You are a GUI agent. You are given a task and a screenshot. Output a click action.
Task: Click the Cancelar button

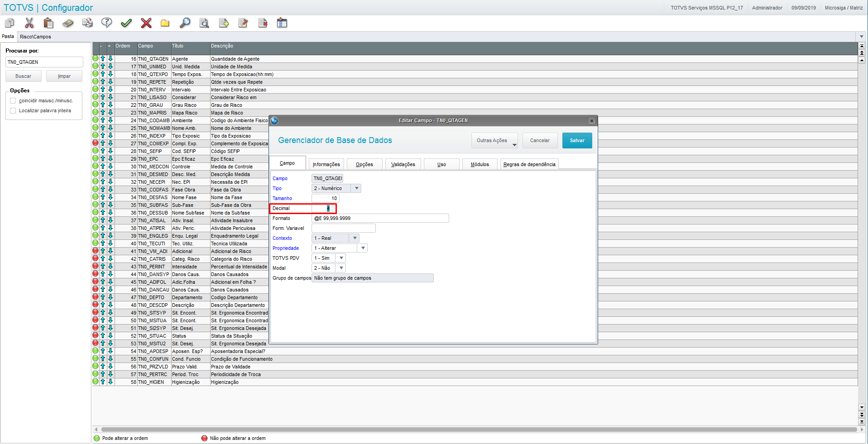pyautogui.click(x=540, y=140)
